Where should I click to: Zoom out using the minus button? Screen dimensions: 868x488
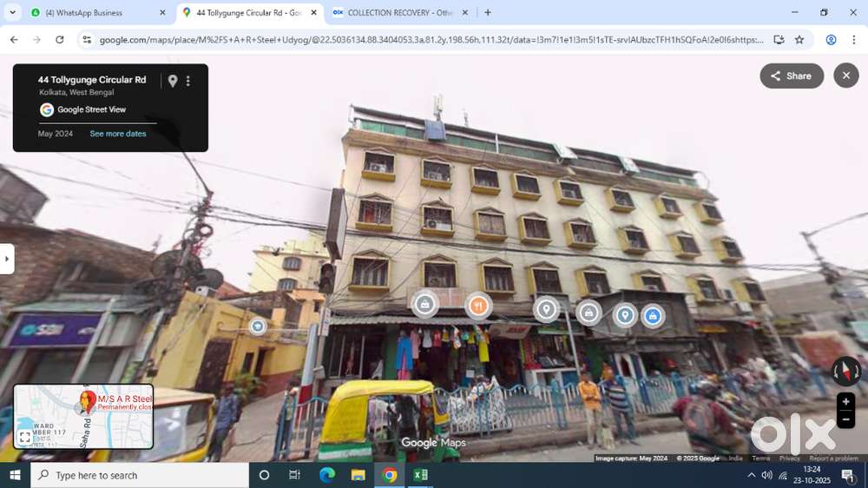point(845,420)
